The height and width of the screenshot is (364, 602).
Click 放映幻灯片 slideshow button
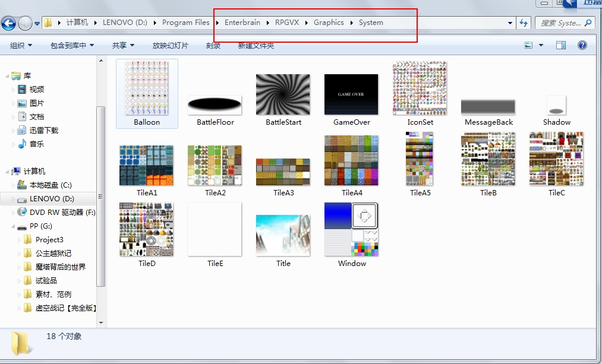[171, 45]
